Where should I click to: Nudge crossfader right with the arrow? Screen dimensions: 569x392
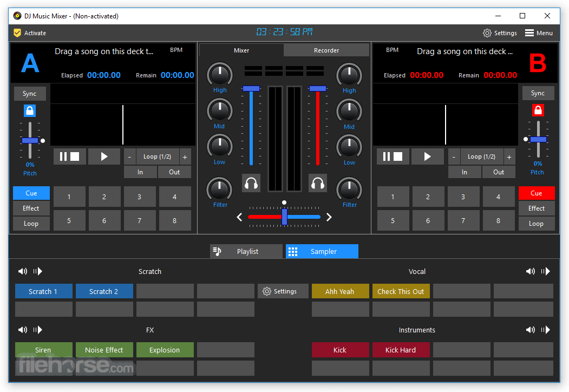click(x=329, y=217)
